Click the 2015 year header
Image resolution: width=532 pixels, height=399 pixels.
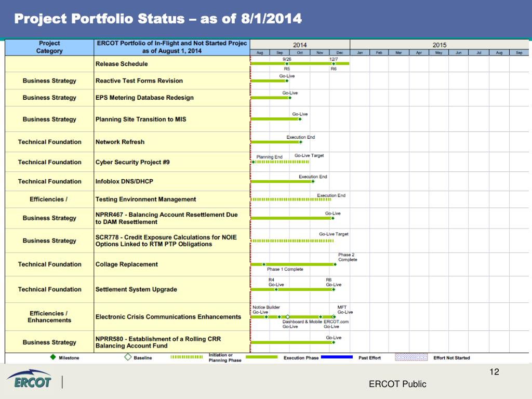[440, 45]
